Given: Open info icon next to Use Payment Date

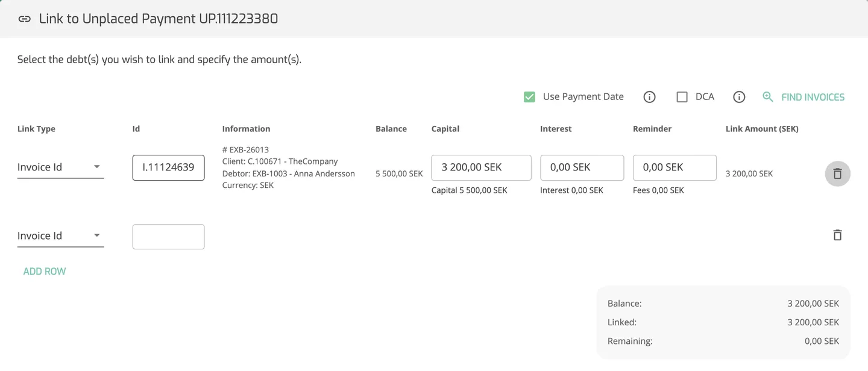Looking at the screenshot, I should tap(649, 97).
